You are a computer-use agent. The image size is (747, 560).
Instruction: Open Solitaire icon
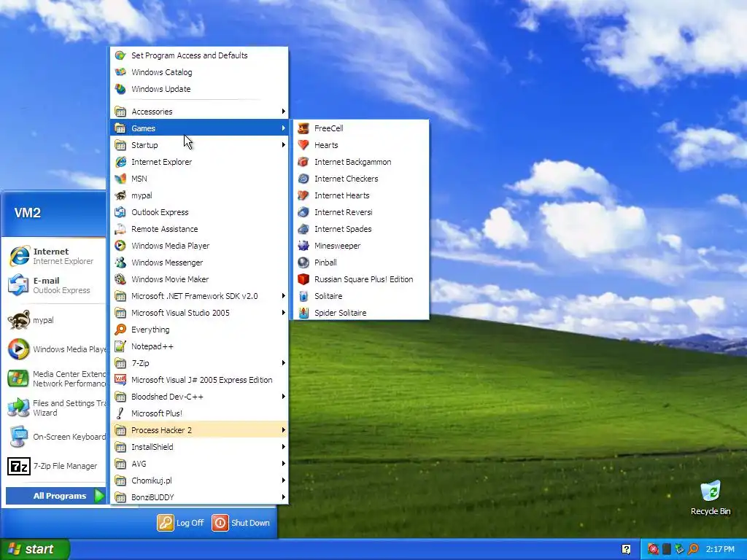coord(303,296)
